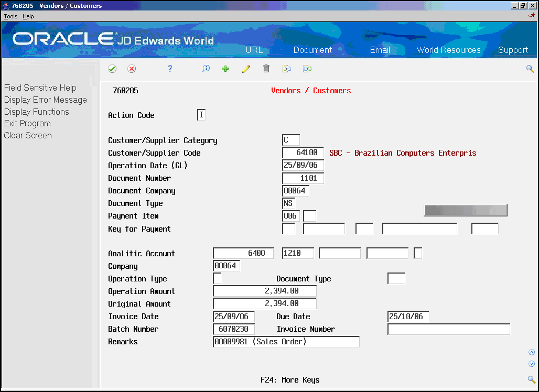The image size is (539, 392).
Task: Click the Remarks field
Action: 286,342
